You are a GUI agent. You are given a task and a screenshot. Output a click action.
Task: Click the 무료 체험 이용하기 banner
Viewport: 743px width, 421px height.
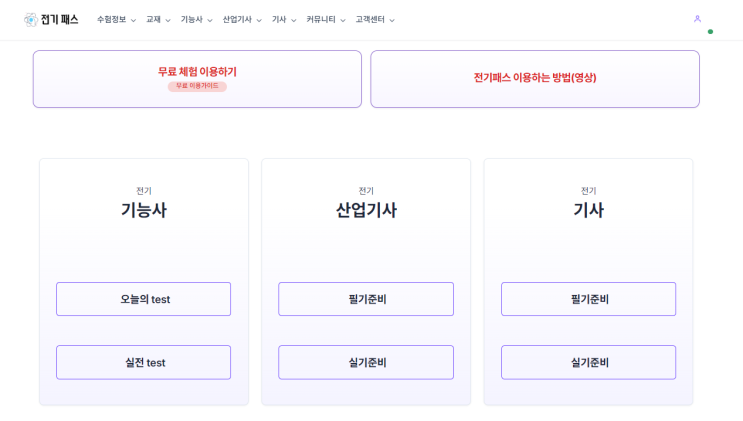click(197, 79)
